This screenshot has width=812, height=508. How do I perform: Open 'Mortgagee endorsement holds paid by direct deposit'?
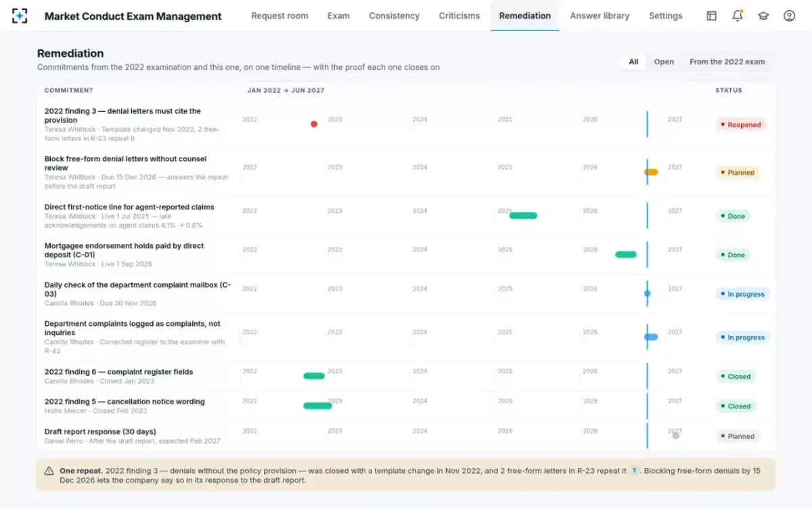click(124, 251)
